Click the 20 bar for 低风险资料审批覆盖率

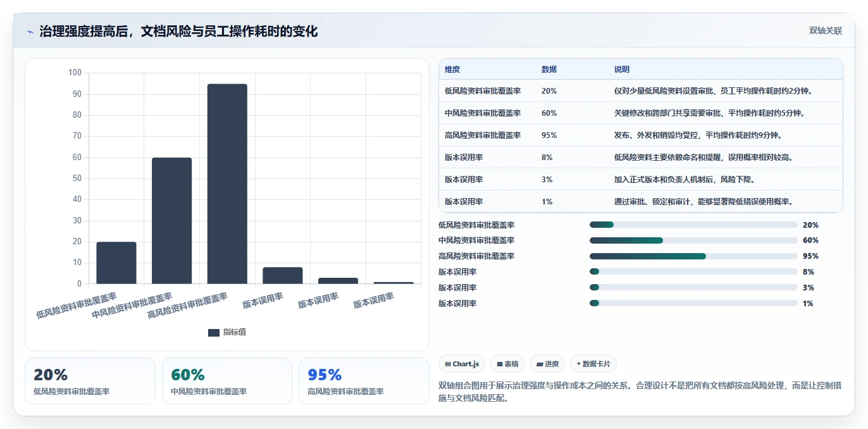pyautogui.click(x=116, y=263)
